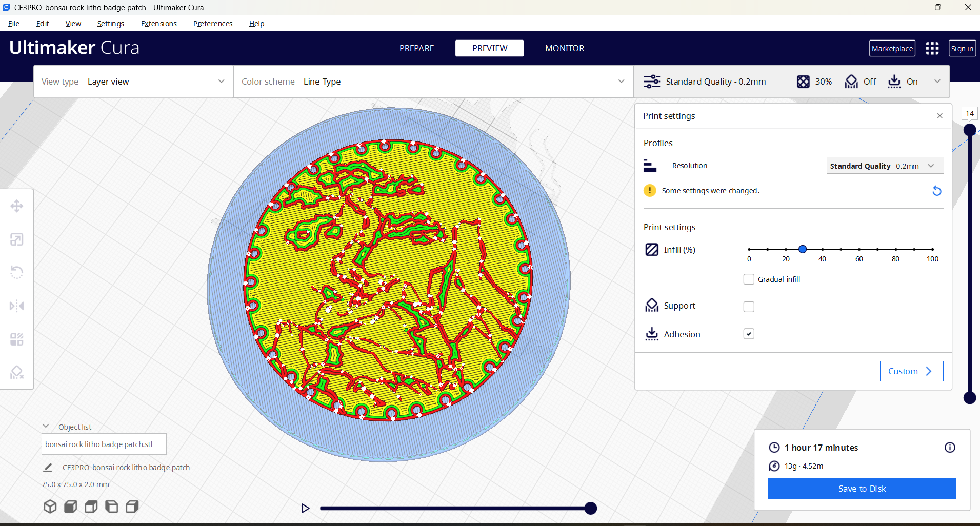Uncheck the Adhesion checkbox
980x526 pixels.
coord(749,334)
